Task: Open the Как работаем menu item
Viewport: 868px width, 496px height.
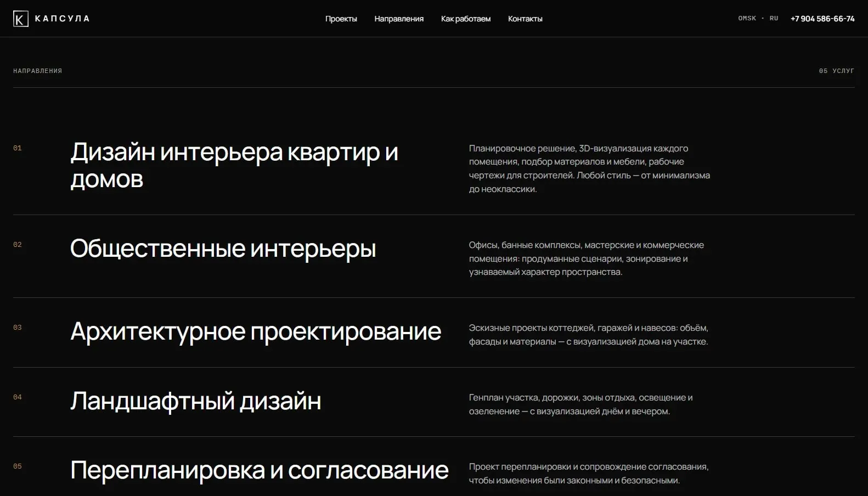Action: point(466,19)
